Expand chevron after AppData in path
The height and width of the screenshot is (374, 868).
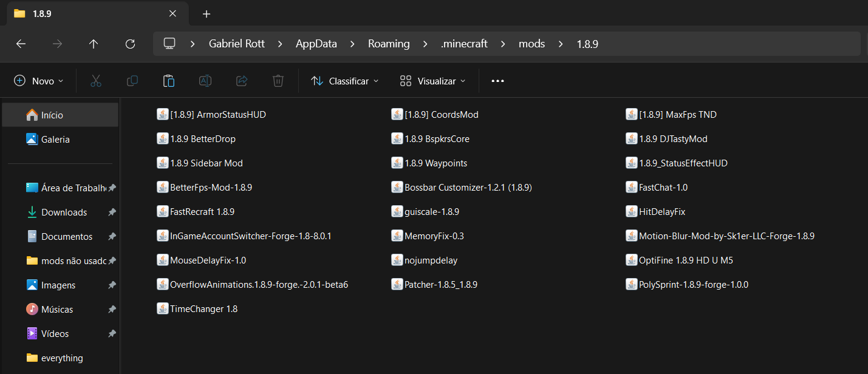click(353, 44)
